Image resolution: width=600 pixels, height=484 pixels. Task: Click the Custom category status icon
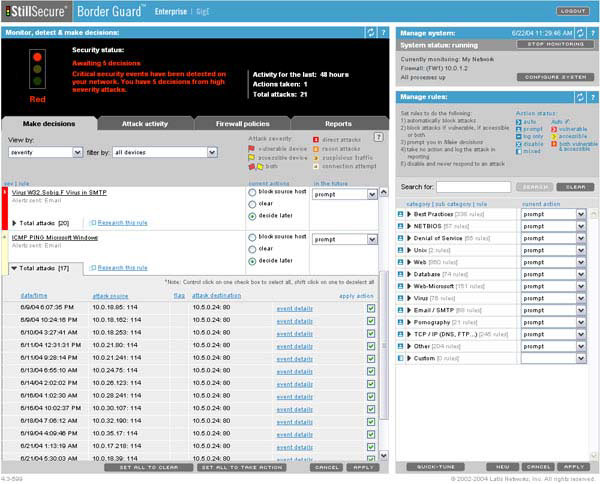400,359
